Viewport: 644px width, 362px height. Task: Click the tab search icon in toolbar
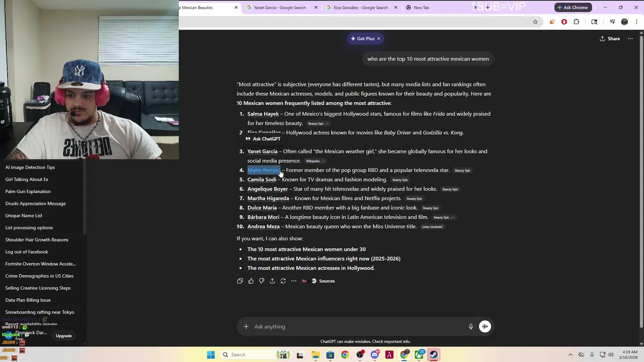tap(594, 22)
